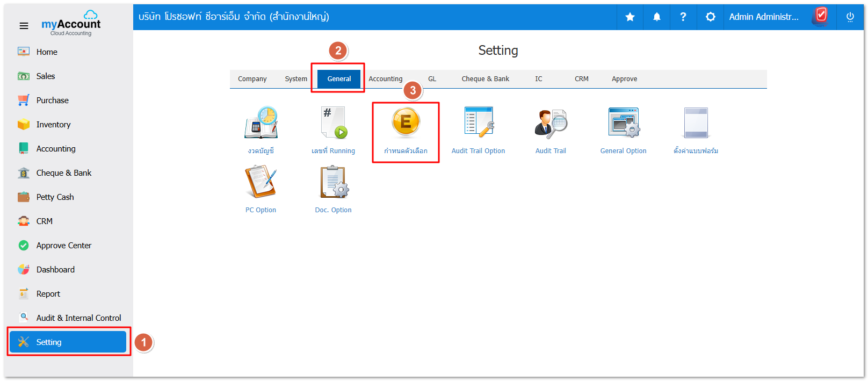The width and height of the screenshot is (868, 381).
Task: Open the PC Option icon
Action: click(x=261, y=183)
